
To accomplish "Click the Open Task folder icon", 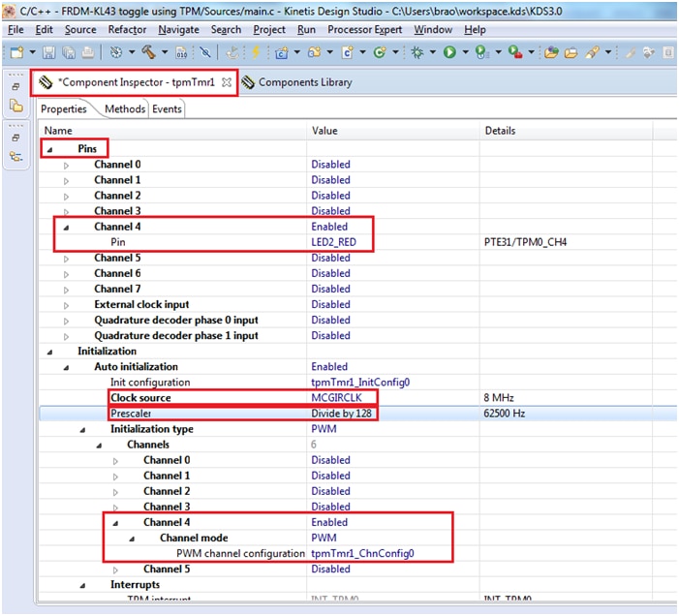I will click(571, 52).
